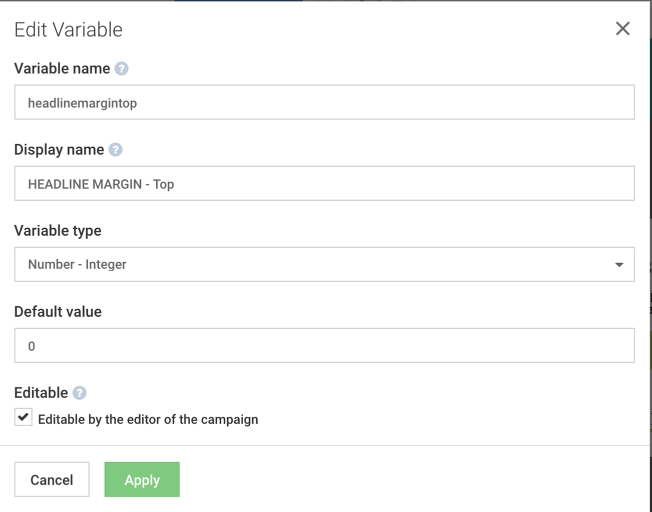
Task: Click the Variable type label
Action: click(x=57, y=231)
